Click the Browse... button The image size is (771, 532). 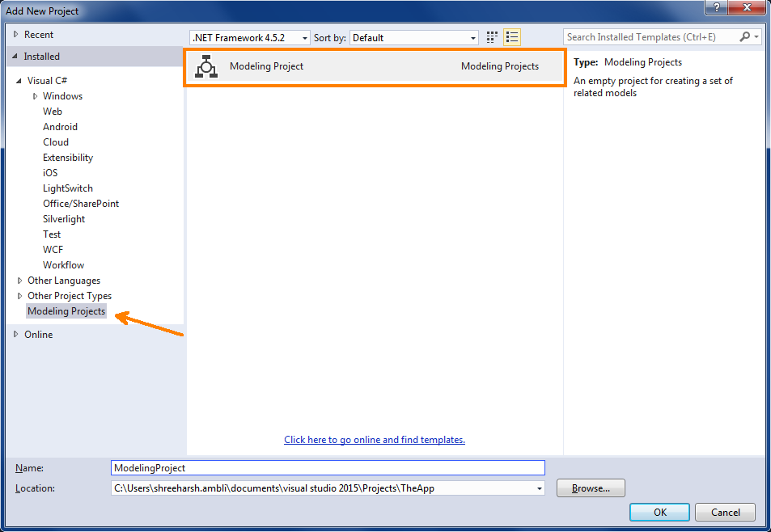coord(591,488)
